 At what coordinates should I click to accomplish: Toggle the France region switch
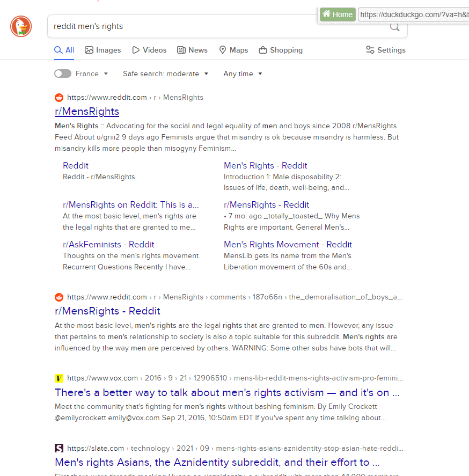tap(63, 74)
